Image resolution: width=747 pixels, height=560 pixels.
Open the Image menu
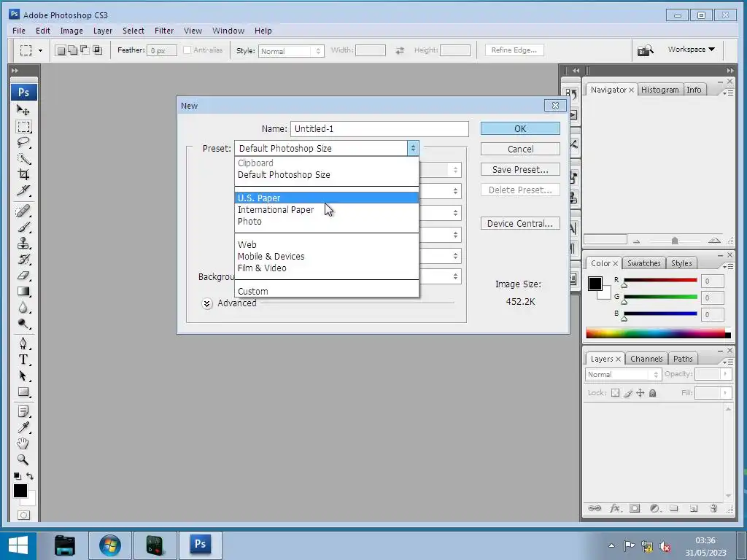[71, 31]
